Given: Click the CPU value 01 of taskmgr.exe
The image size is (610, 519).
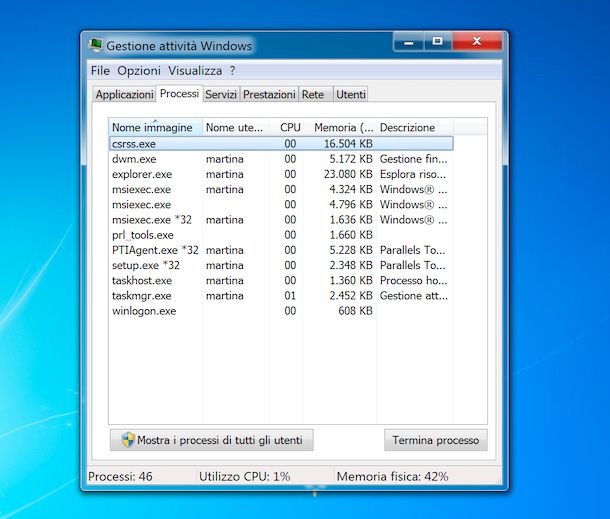Looking at the screenshot, I should click(x=290, y=295).
